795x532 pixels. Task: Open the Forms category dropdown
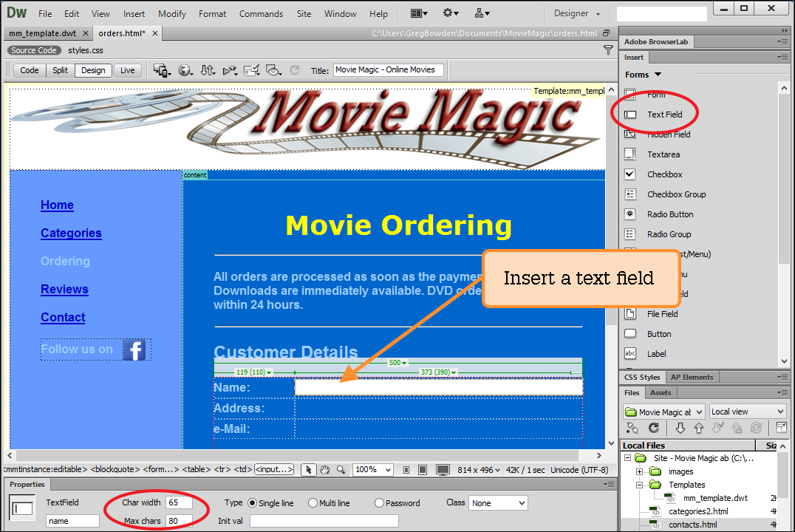click(x=643, y=75)
